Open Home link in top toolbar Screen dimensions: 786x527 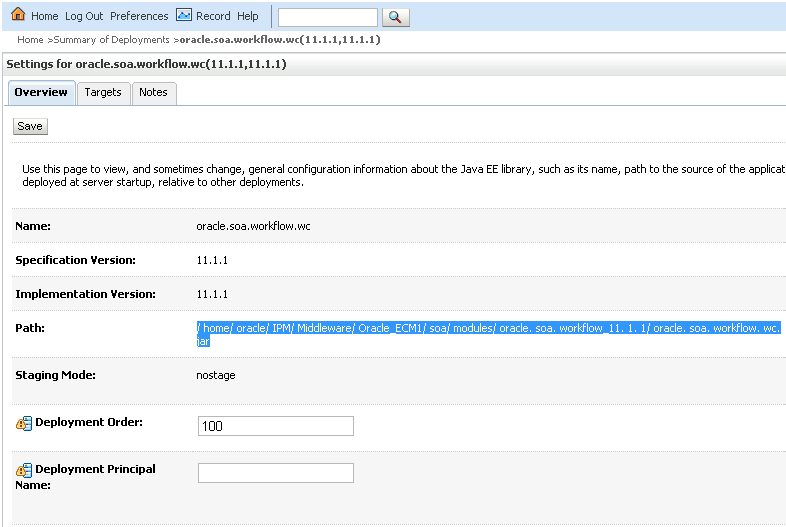(45, 16)
